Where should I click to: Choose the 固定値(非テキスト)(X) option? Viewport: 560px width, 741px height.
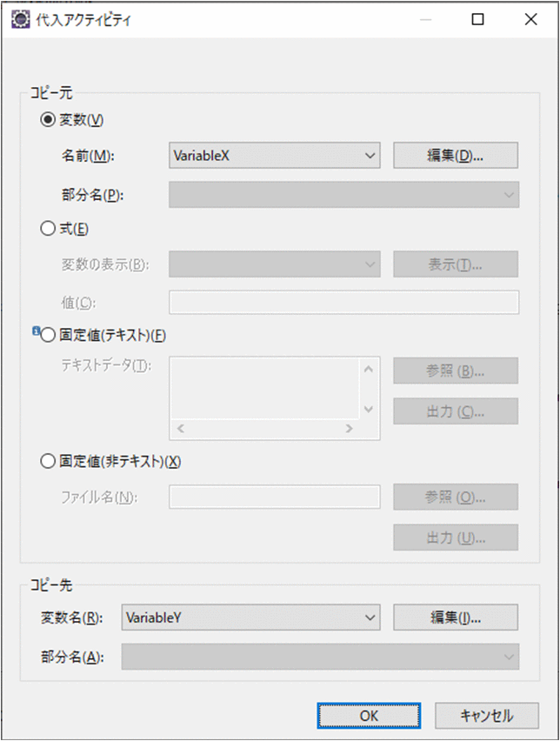pos(48,461)
